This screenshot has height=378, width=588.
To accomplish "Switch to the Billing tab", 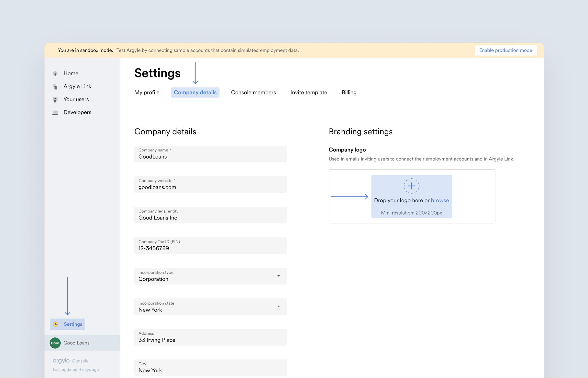I will click(349, 92).
